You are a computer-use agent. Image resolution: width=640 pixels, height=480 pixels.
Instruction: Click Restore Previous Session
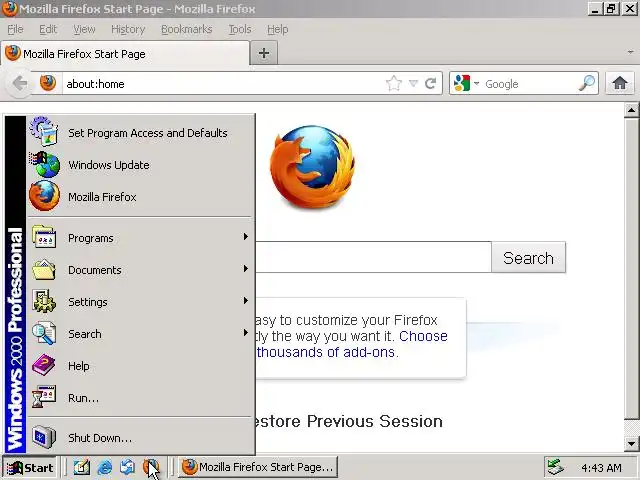coord(349,421)
